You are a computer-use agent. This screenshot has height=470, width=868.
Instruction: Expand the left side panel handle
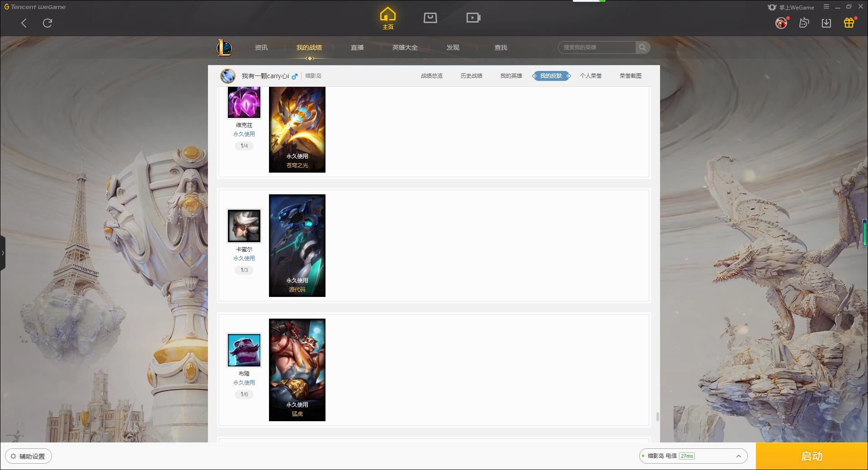3,253
